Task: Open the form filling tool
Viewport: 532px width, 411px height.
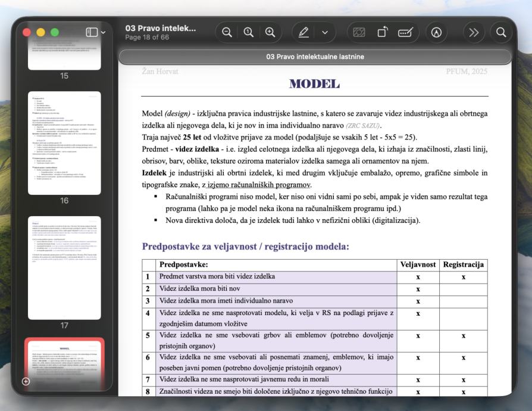Action: pyautogui.click(x=405, y=32)
